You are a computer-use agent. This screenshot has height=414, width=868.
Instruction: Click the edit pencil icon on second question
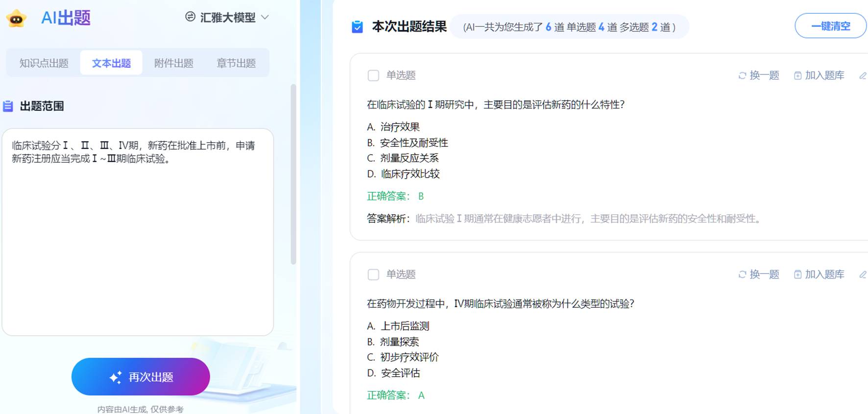pyautogui.click(x=863, y=275)
